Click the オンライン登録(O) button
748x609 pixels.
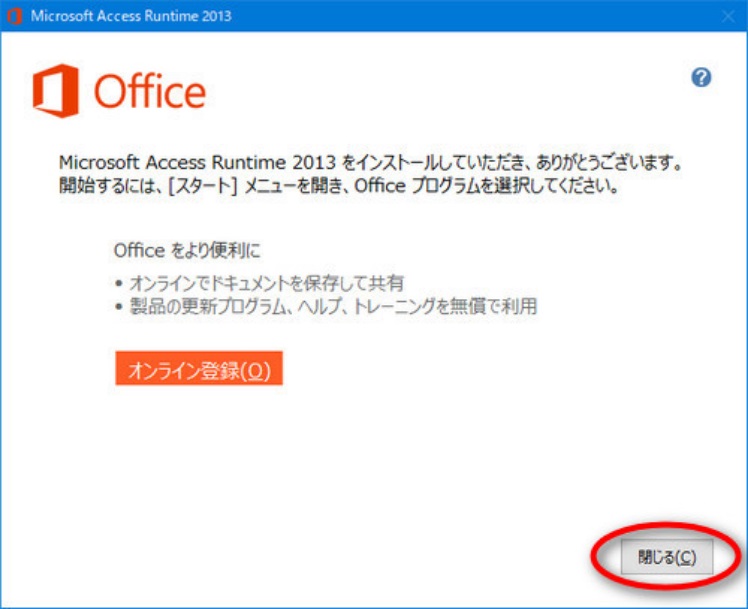[x=199, y=368]
